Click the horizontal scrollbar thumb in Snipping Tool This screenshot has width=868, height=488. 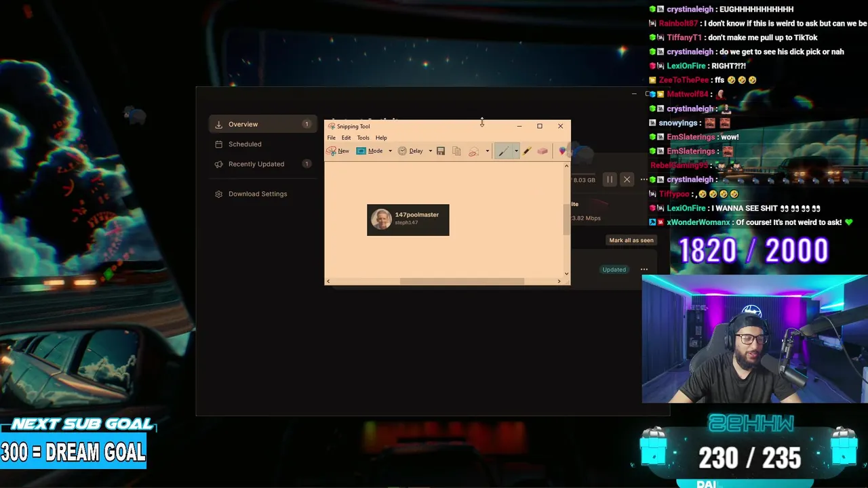tap(462, 281)
